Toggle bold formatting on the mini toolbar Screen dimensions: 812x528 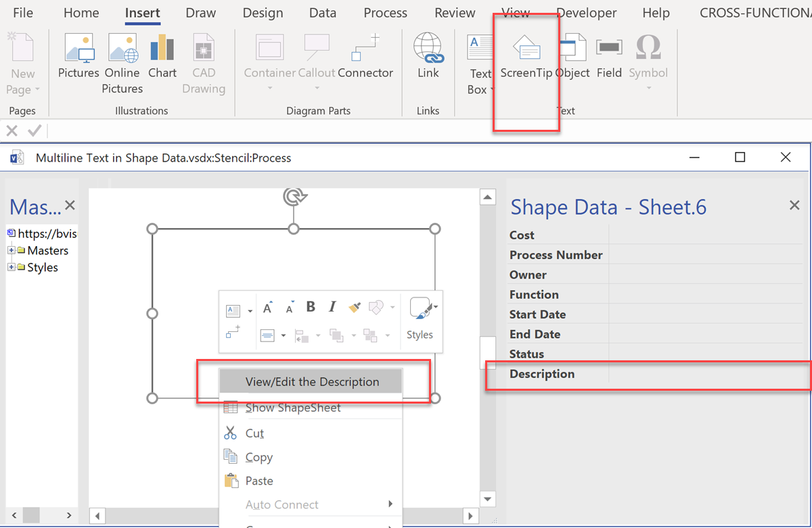point(310,306)
